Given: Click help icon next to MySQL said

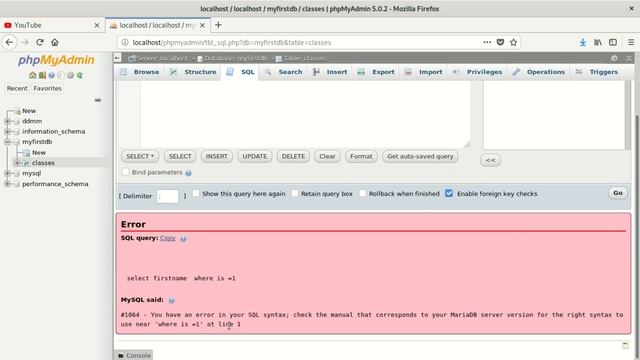Looking at the screenshot, I should [171, 300].
